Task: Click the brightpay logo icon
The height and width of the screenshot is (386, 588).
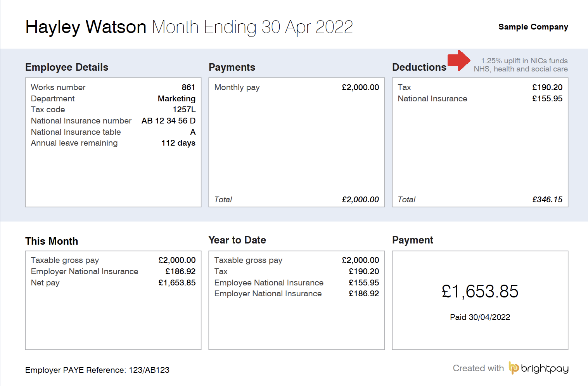Action: pos(514,368)
